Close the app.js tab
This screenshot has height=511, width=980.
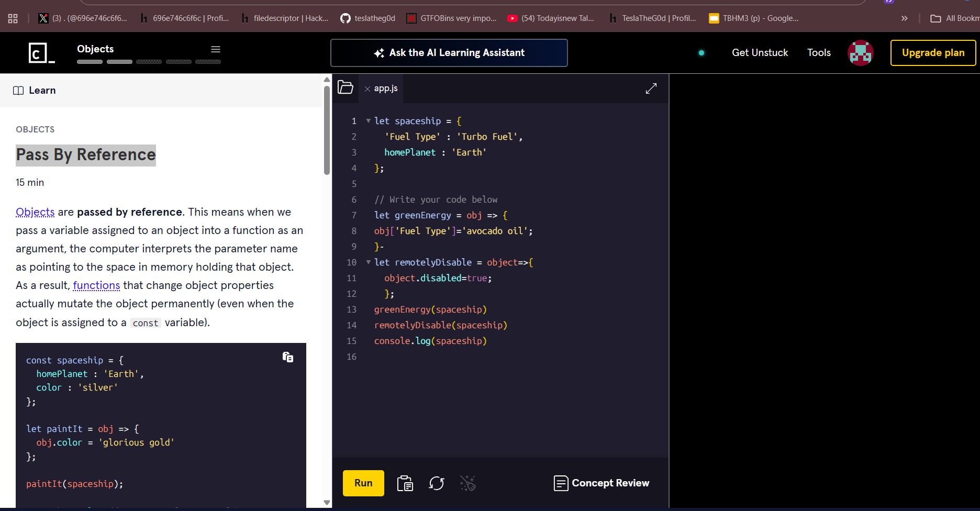367,89
